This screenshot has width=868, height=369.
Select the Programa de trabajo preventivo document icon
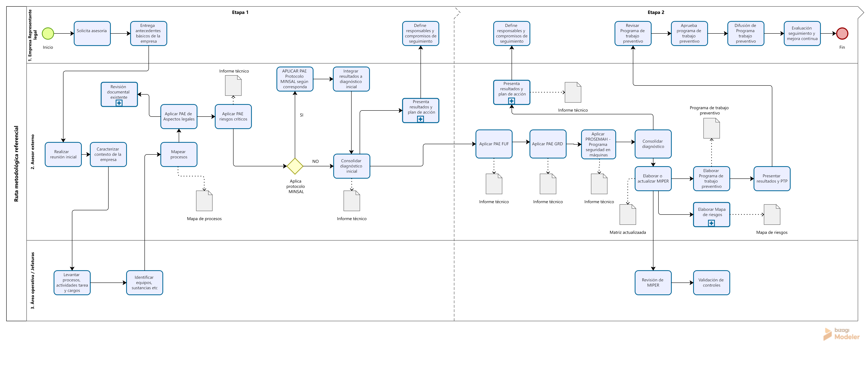point(711,128)
